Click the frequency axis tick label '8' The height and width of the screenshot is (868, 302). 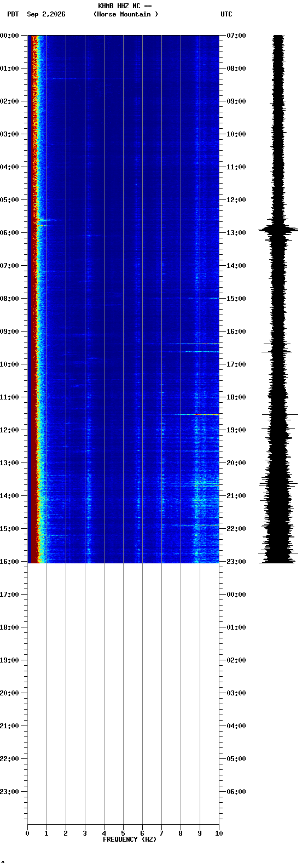[x=181, y=833]
